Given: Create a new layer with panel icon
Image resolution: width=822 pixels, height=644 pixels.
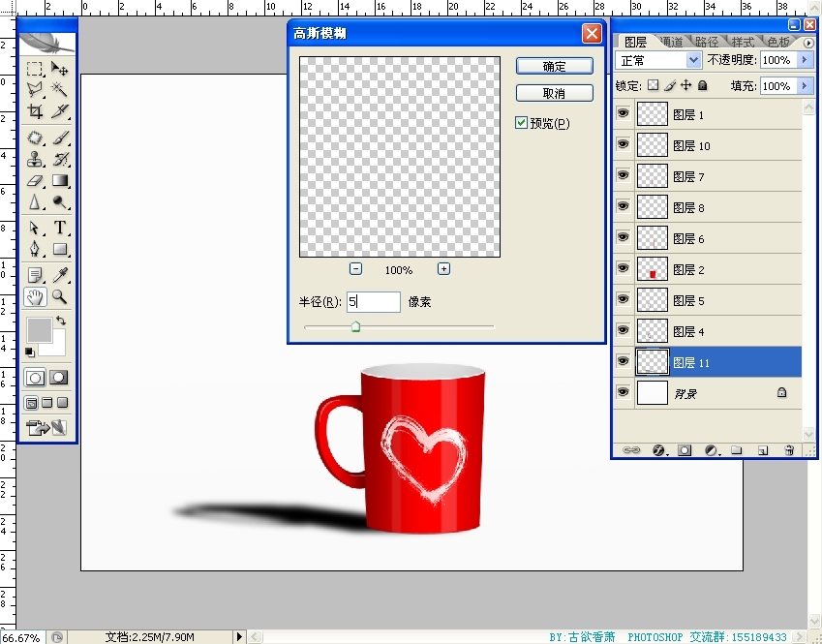Looking at the screenshot, I should coord(763,450).
